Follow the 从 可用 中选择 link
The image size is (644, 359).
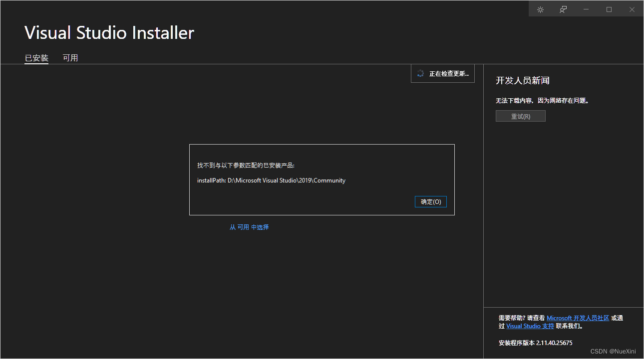pos(249,227)
